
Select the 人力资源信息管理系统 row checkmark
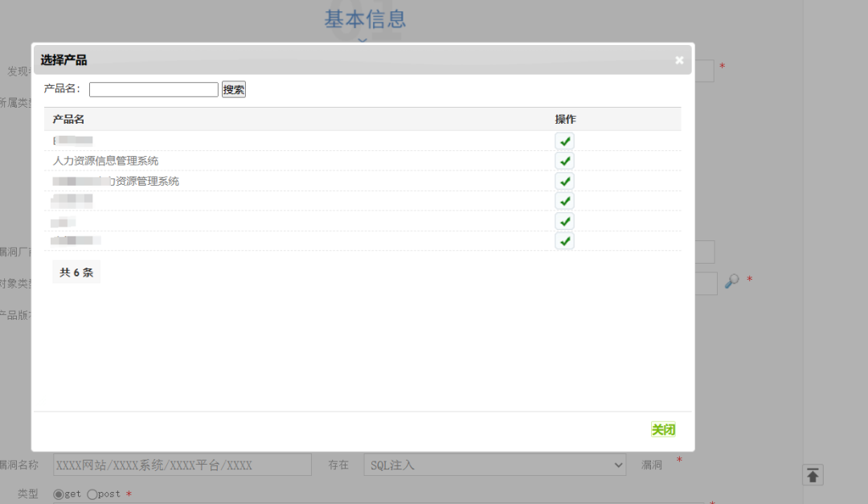coord(564,162)
